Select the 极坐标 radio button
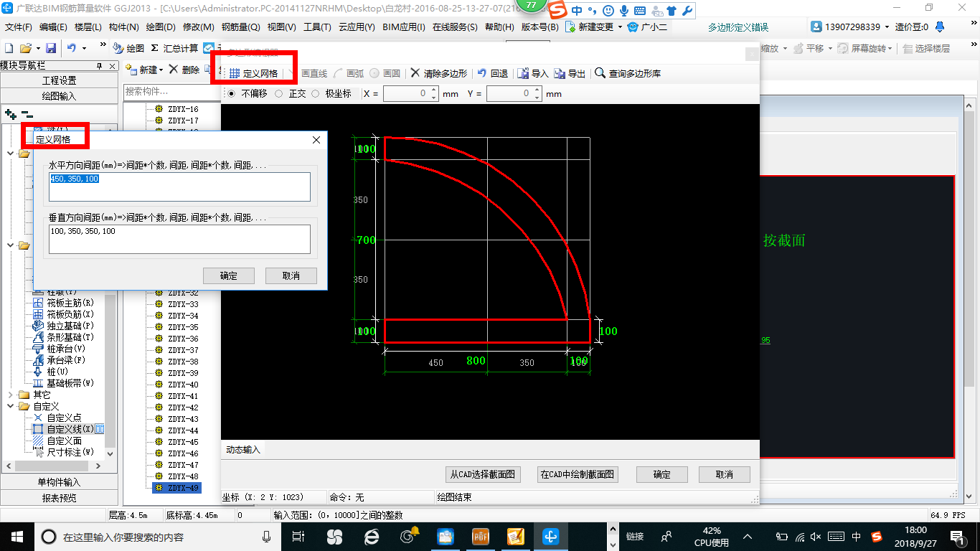The image size is (980, 551). tap(315, 93)
